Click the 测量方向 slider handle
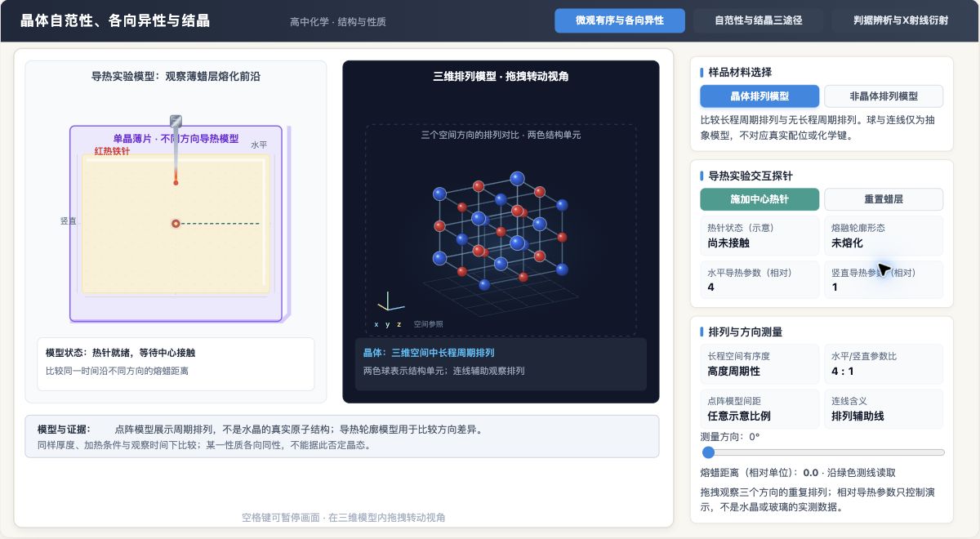This screenshot has height=539, width=980. point(708,452)
